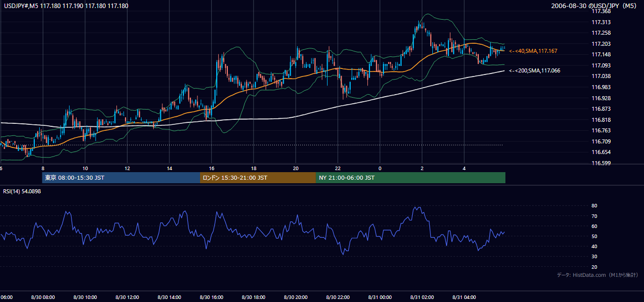Click the RSI(14) 54.0898 indicator label

click(22, 191)
